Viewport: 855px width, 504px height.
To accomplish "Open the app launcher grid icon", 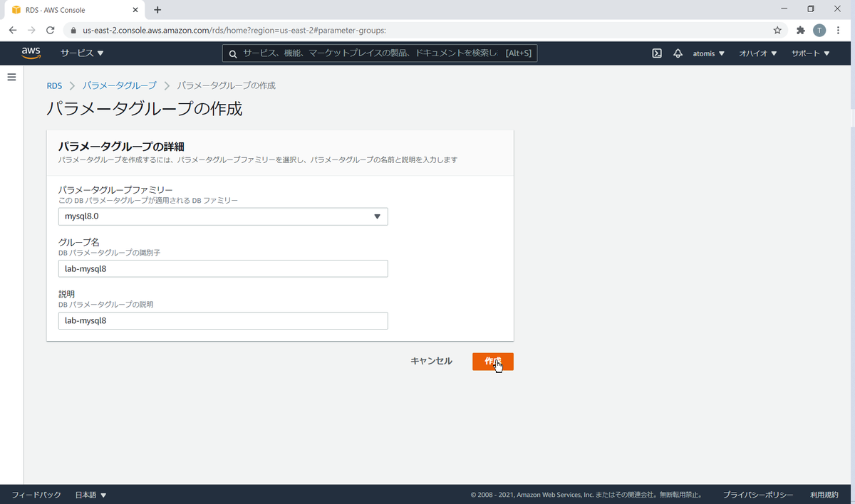I will click(655, 53).
